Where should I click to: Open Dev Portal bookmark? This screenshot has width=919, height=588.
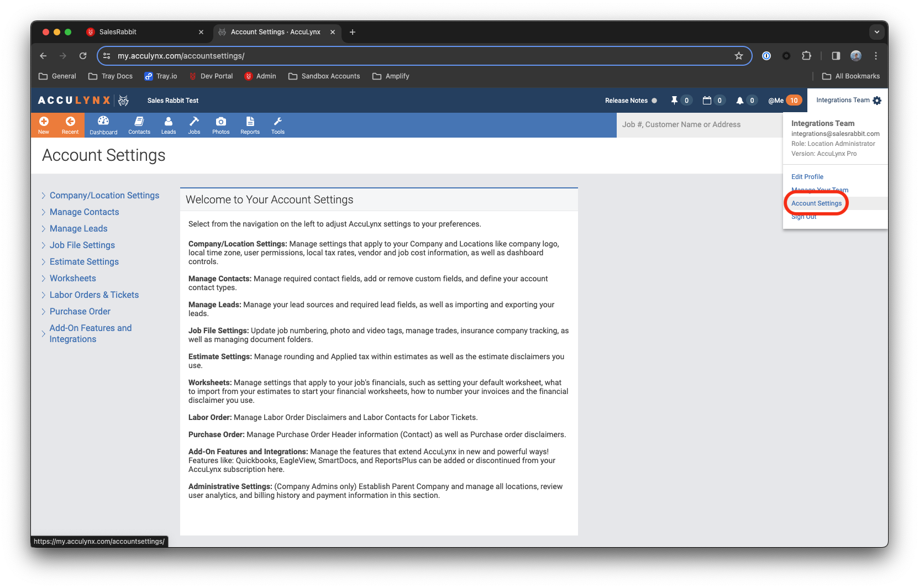click(x=211, y=76)
